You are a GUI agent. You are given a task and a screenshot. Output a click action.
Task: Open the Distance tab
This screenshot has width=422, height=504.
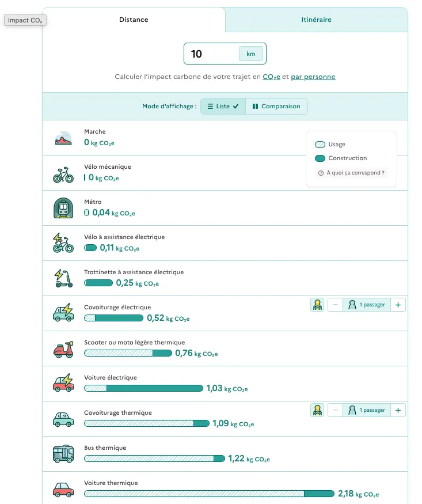[x=134, y=20]
